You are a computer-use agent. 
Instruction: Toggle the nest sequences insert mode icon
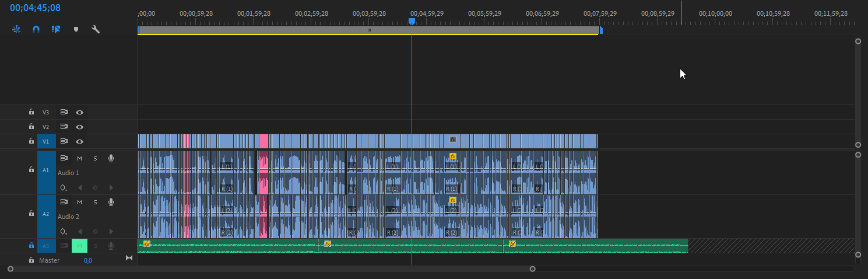coord(16,29)
